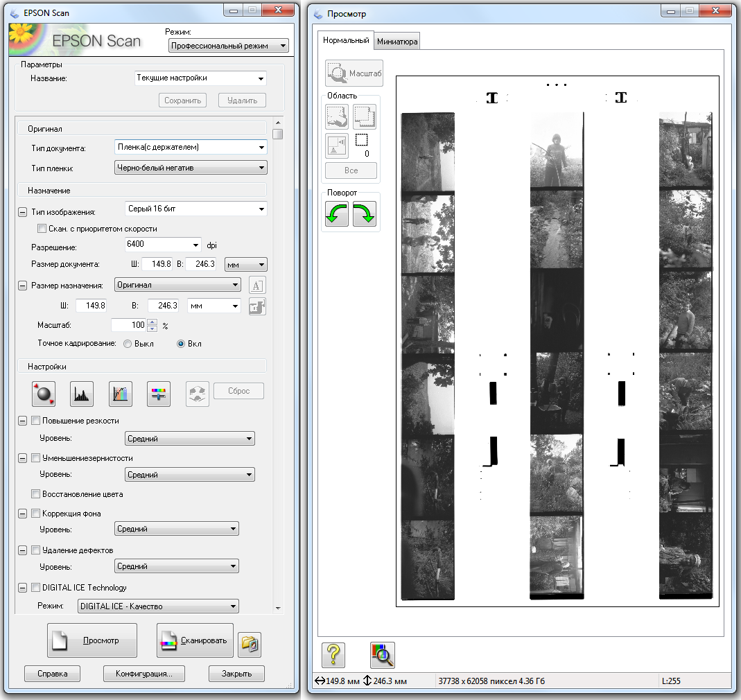Open Удаление дефектов Уровень dropdown
The height and width of the screenshot is (700, 741).
click(177, 566)
